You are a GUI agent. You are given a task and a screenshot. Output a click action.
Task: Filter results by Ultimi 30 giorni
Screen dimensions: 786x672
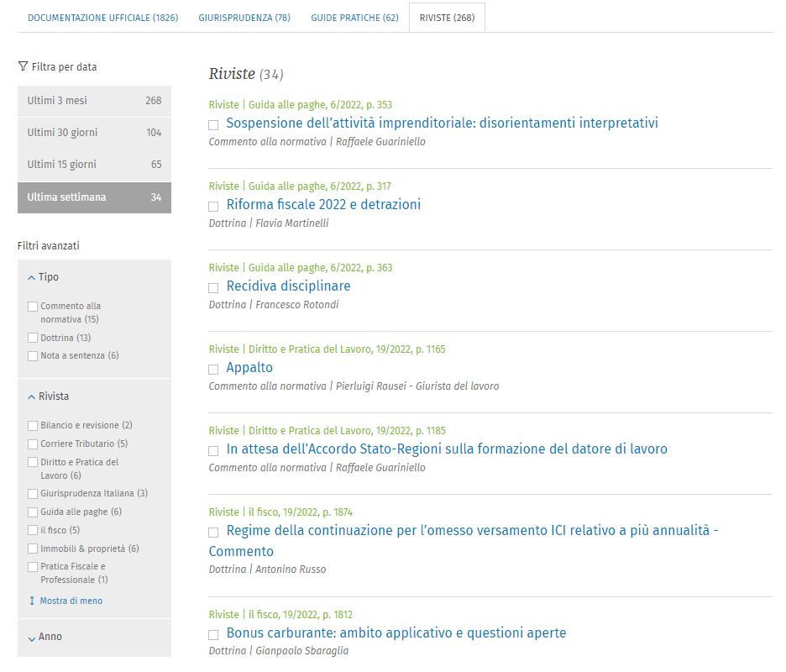pos(93,133)
